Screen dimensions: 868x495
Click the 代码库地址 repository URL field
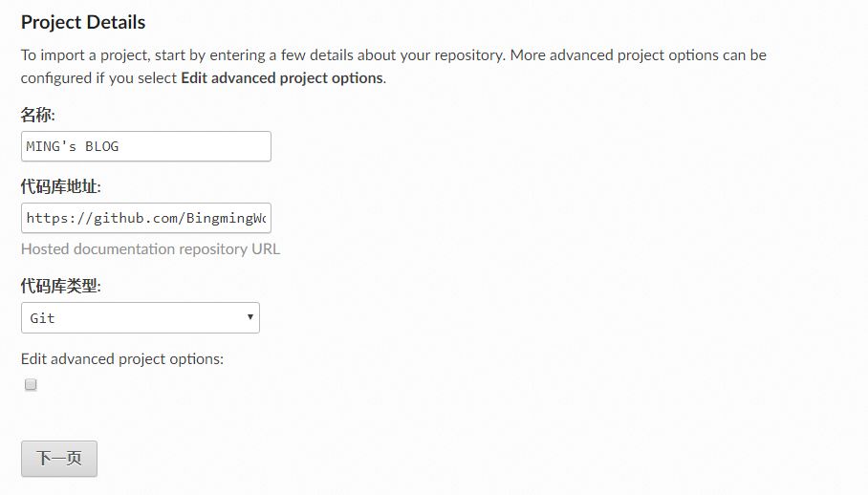coord(145,218)
